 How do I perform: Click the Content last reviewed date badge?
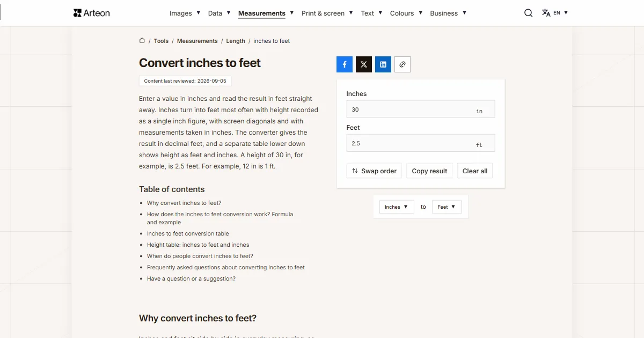point(185,81)
